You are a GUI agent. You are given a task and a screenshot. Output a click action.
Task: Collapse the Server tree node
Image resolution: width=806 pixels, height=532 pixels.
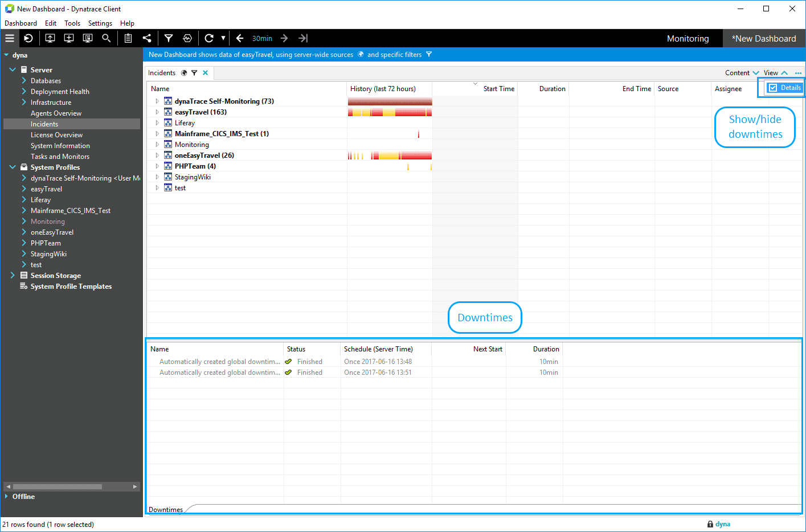13,69
